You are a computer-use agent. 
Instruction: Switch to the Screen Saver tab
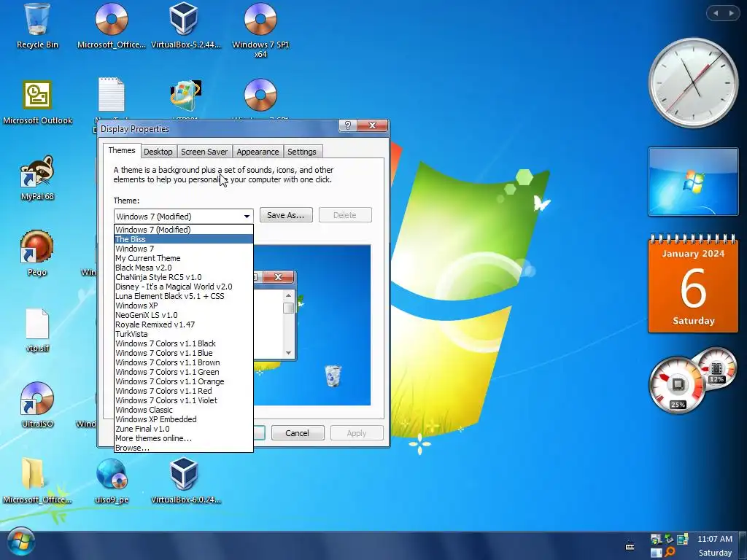204,152
